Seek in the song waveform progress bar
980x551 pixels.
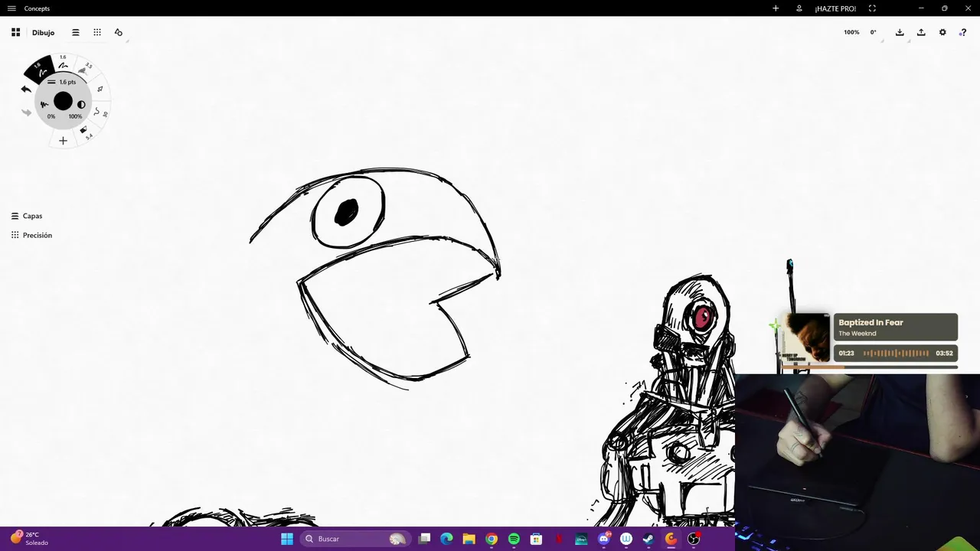tap(896, 353)
